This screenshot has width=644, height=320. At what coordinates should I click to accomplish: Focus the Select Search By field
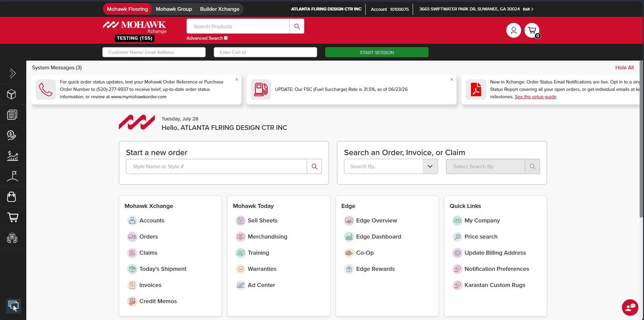486,167
